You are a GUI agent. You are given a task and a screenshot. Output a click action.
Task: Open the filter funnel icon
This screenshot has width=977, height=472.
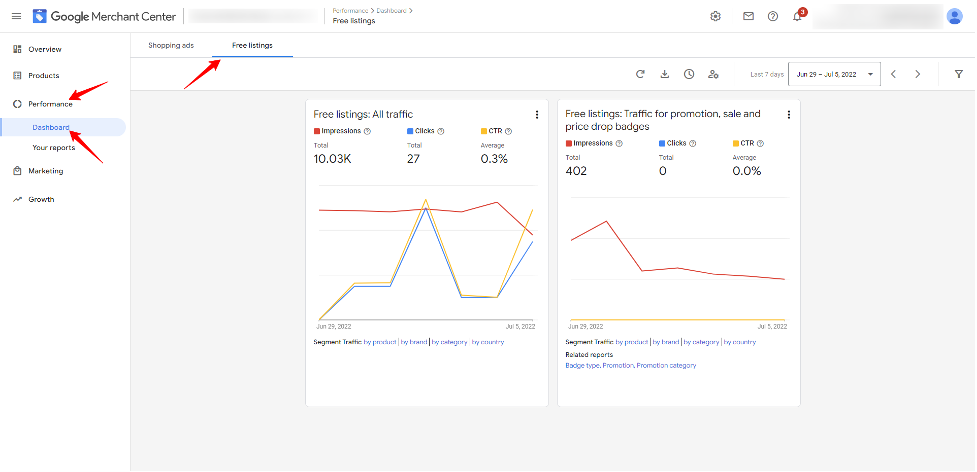pos(959,74)
